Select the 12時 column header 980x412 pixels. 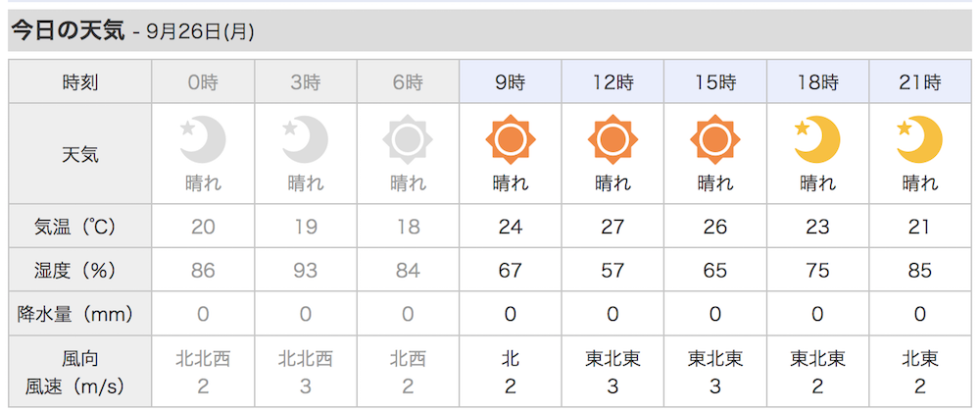tap(612, 81)
